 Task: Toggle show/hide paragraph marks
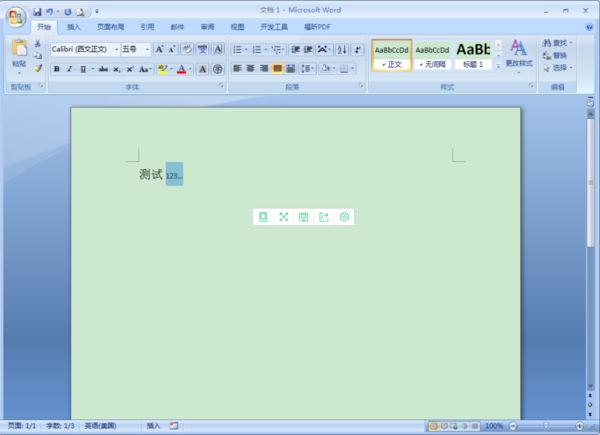click(357, 50)
